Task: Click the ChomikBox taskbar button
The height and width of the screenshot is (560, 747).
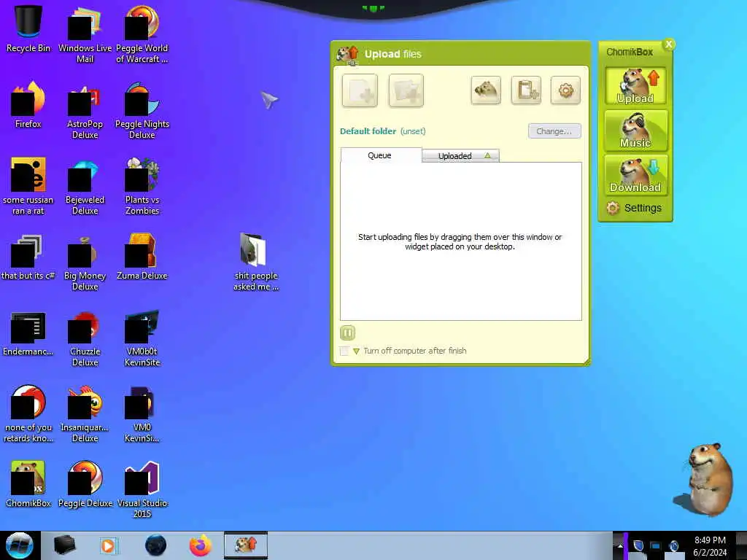Action: point(246,545)
